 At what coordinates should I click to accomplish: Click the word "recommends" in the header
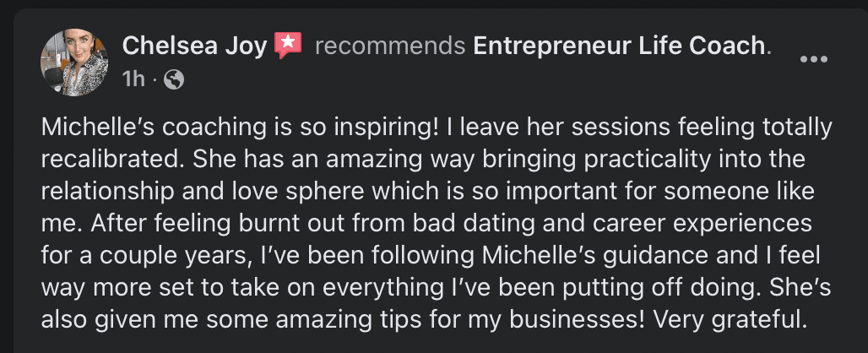point(389,46)
